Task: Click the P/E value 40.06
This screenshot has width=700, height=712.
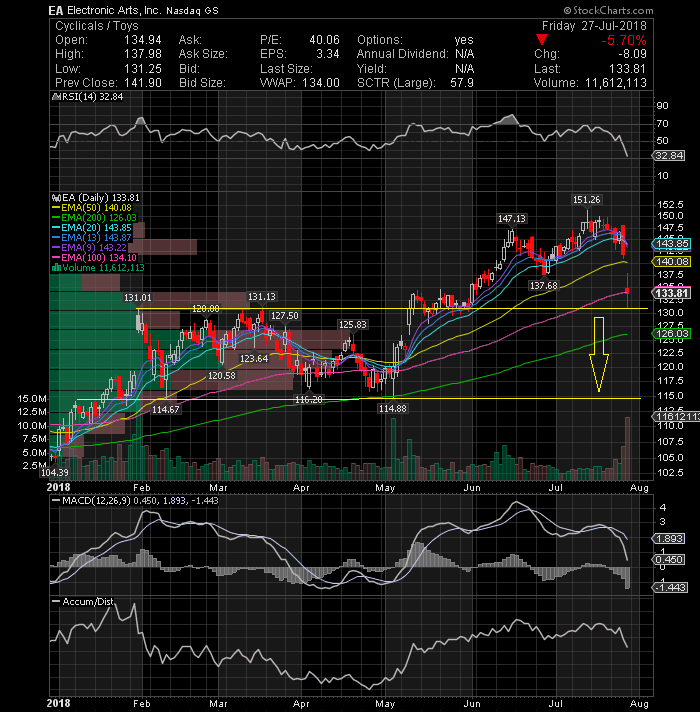Action: pos(324,40)
